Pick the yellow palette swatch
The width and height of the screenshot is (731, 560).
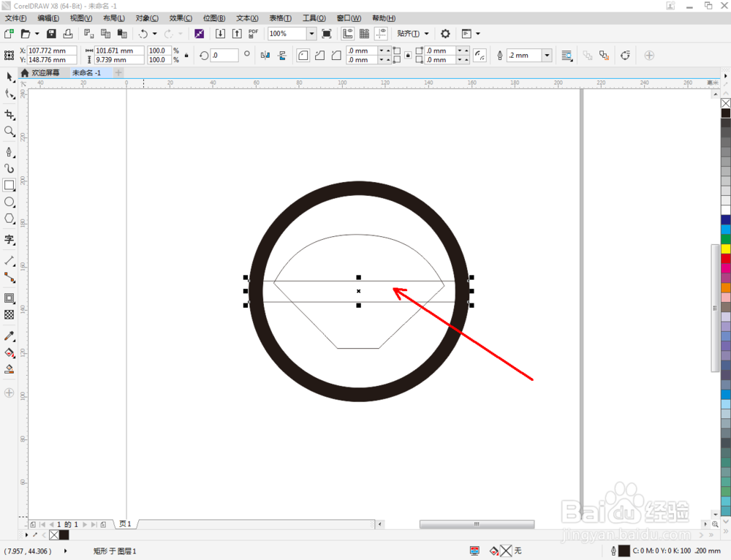[x=726, y=249]
